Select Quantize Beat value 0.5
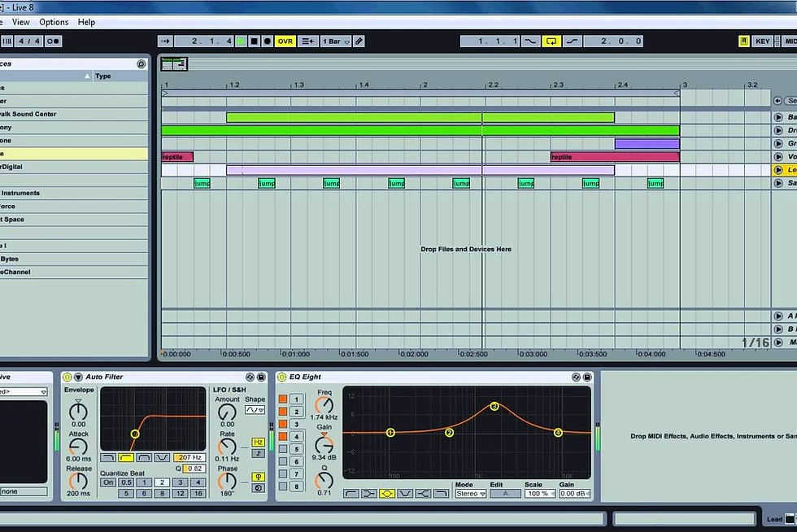Screen dimensions: 797x532 pos(126,482)
